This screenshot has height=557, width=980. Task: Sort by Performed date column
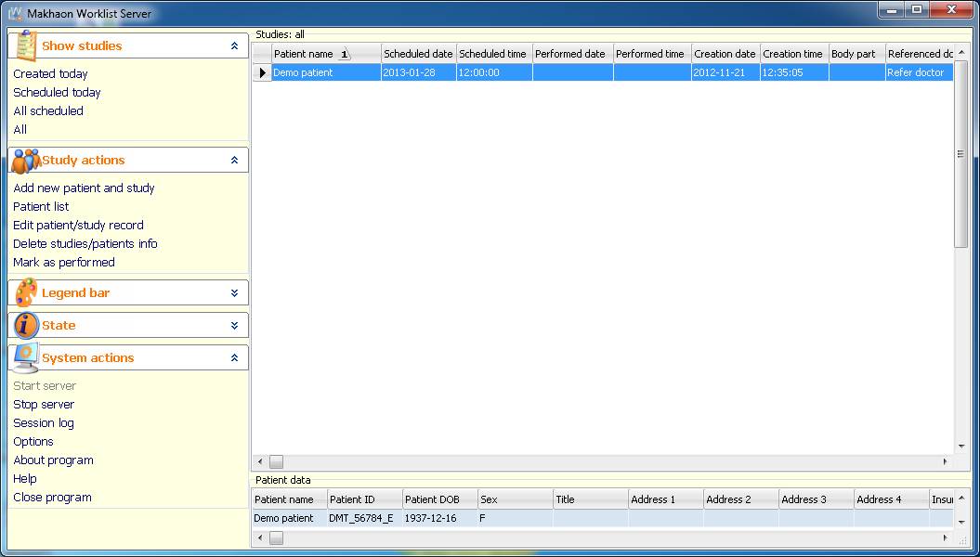(572, 54)
